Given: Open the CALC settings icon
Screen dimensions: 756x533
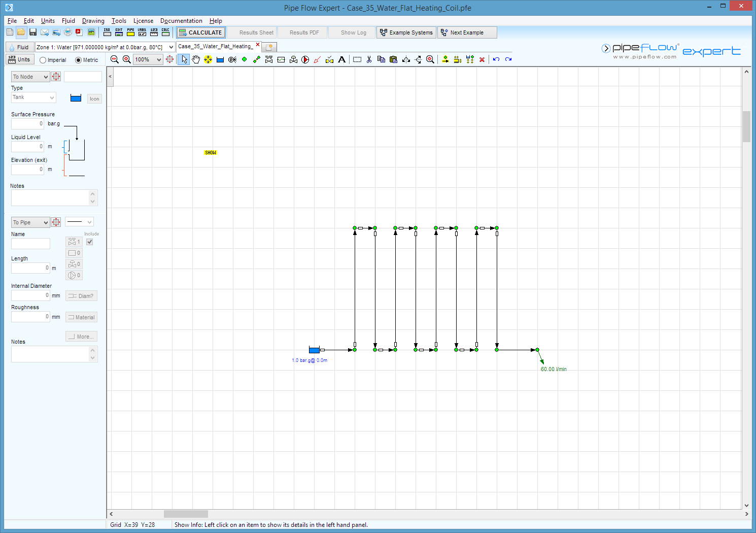Looking at the screenshot, I should pos(165,32).
